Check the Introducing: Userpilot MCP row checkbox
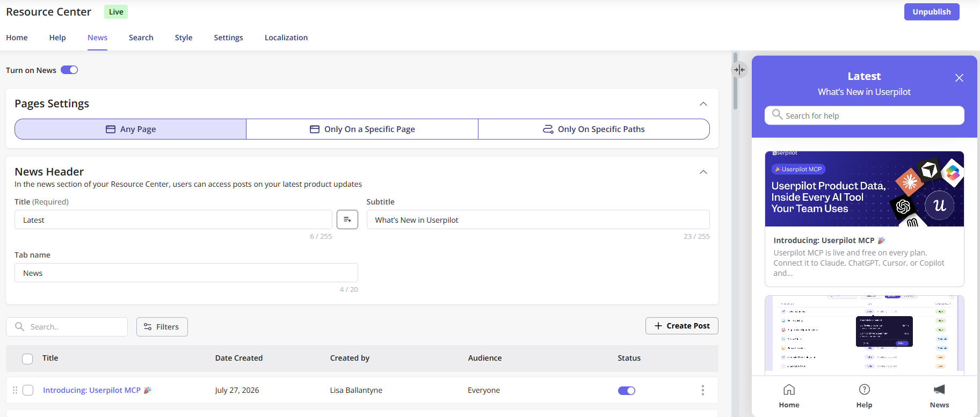 point(28,390)
